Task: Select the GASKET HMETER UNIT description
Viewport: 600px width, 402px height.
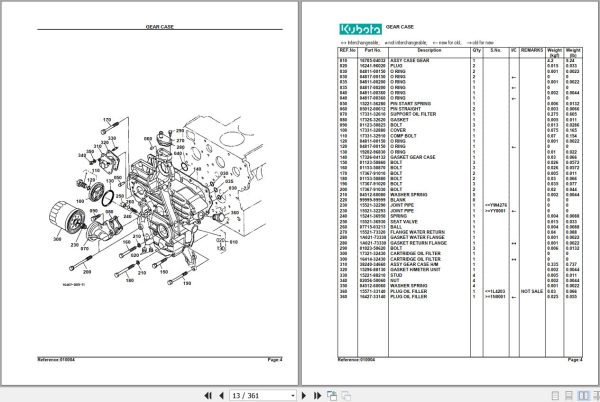Action: (415, 270)
